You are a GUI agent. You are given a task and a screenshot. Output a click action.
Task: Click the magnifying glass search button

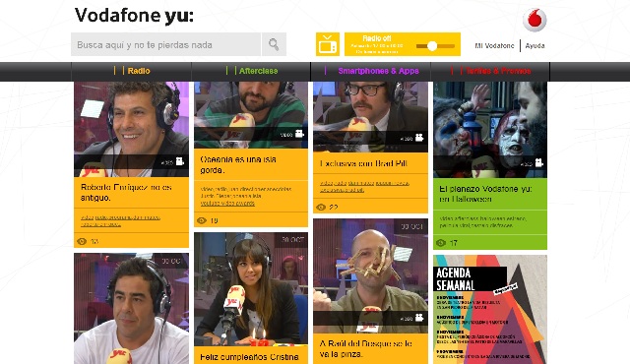[x=274, y=44]
